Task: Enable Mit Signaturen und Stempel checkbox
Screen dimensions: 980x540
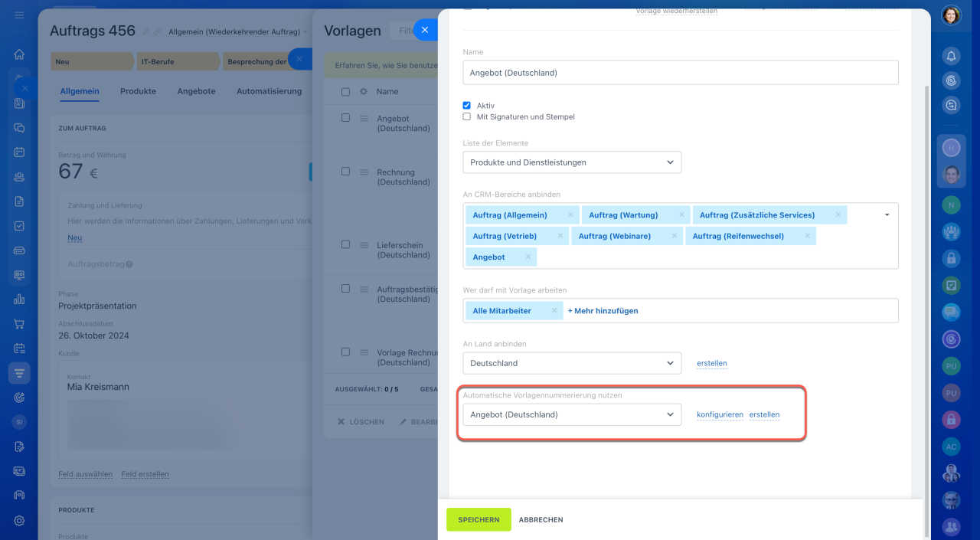Action: pos(466,117)
